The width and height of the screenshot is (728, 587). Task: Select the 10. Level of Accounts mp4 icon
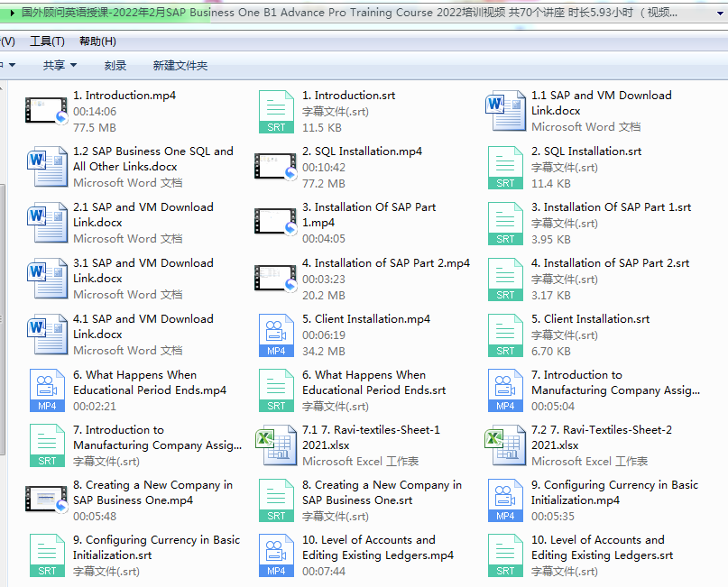click(x=276, y=555)
